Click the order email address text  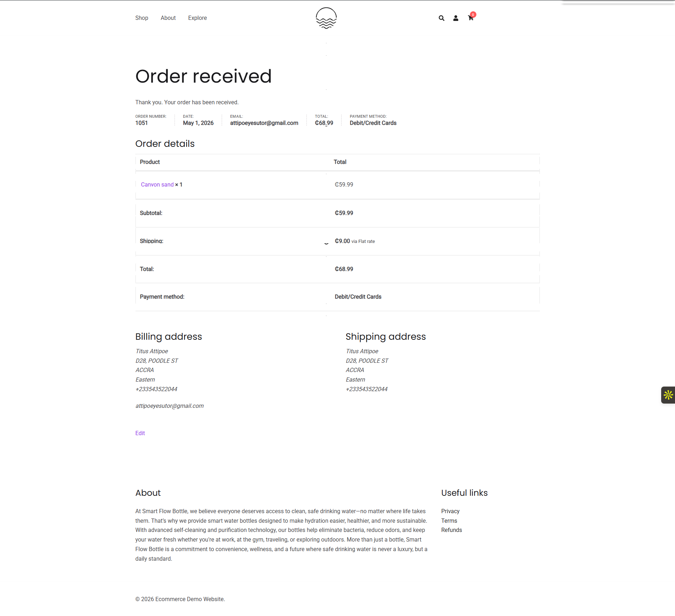(x=264, y=123)
